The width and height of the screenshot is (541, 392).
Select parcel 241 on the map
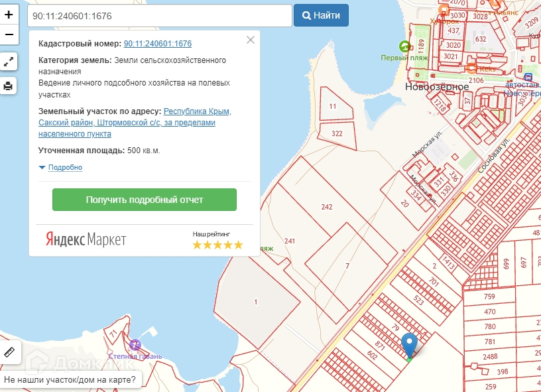(x=290, y=241)
